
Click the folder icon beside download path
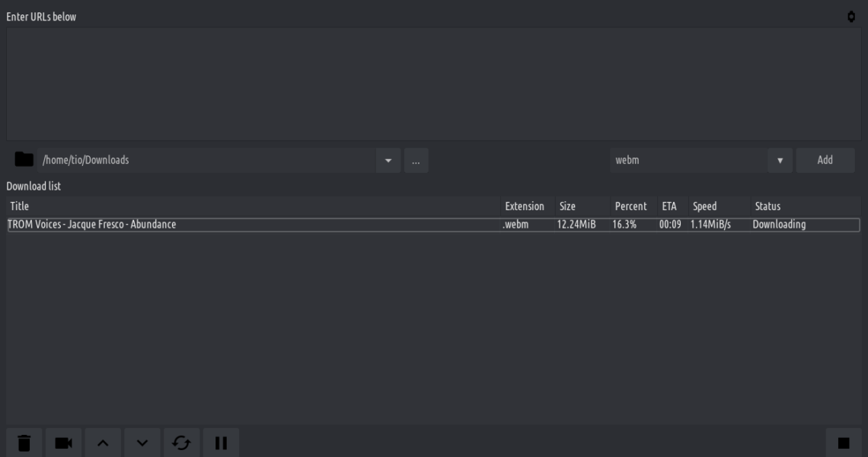pos(24,160)
